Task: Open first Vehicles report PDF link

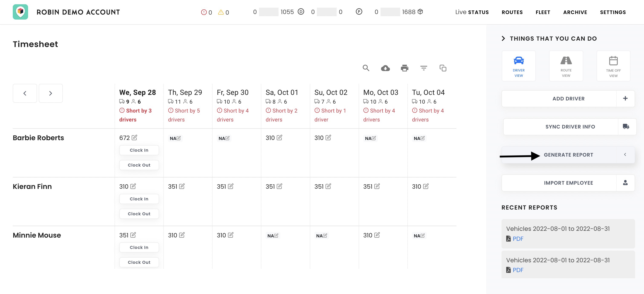Action: [517, 238]
